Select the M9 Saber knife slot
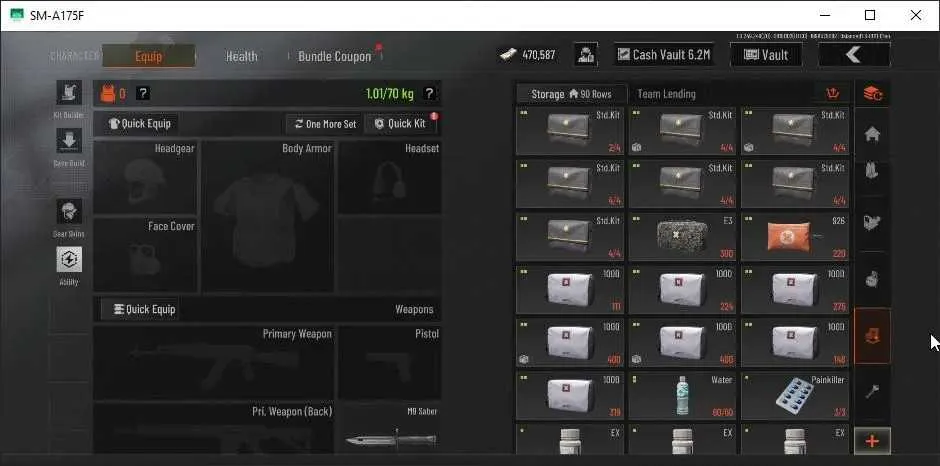The image size is (940, 466). (x=390, y=429)
